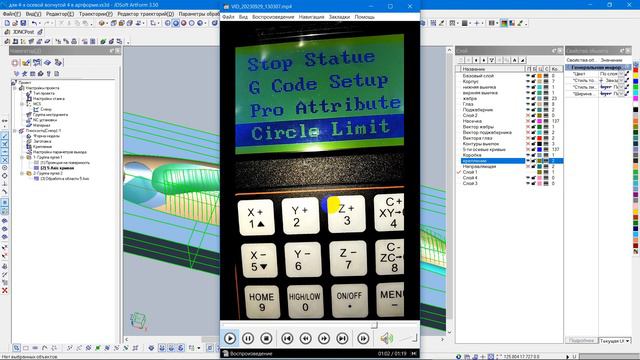
Task: Select the крепления layer row
Action: [x=512, y=161]
